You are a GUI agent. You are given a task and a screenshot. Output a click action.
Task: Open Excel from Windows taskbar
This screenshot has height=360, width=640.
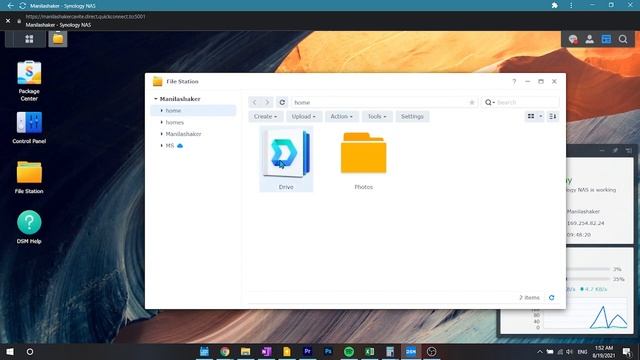369,351
